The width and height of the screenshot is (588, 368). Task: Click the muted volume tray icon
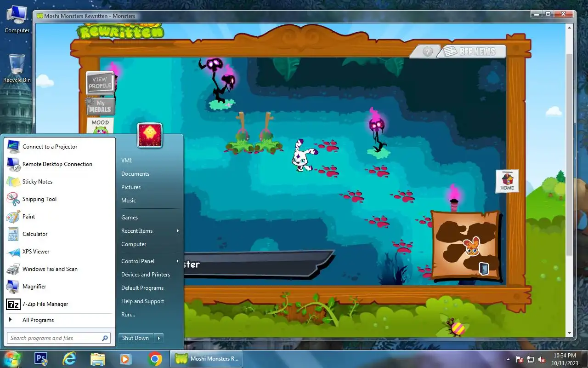[x=542, y=359]
